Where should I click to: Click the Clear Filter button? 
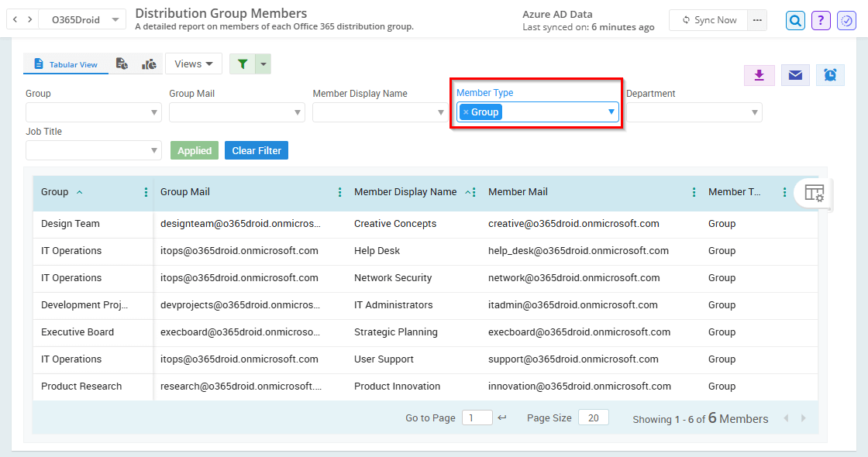pos(256,150)
